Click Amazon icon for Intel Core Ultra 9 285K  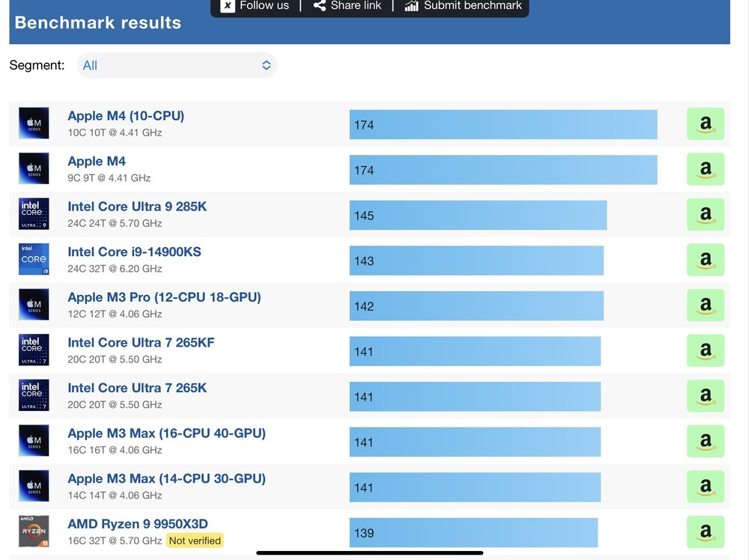pos(706,215)
